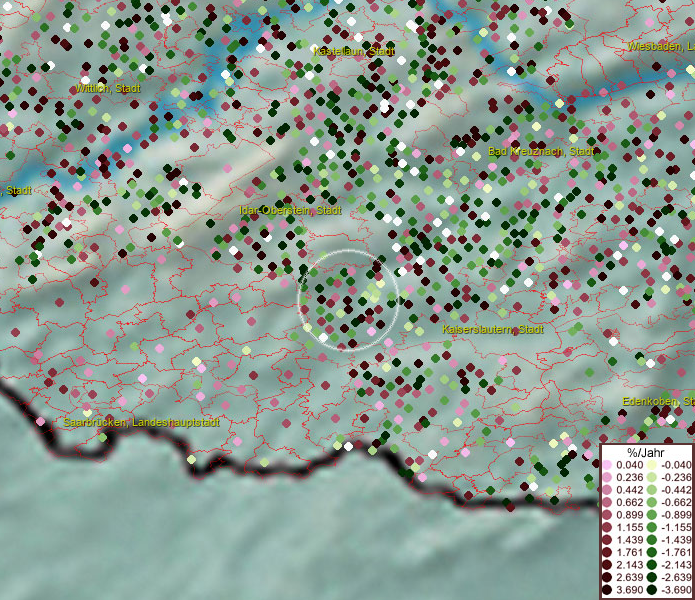Click the green swatch for -0.442

(652, 490)
